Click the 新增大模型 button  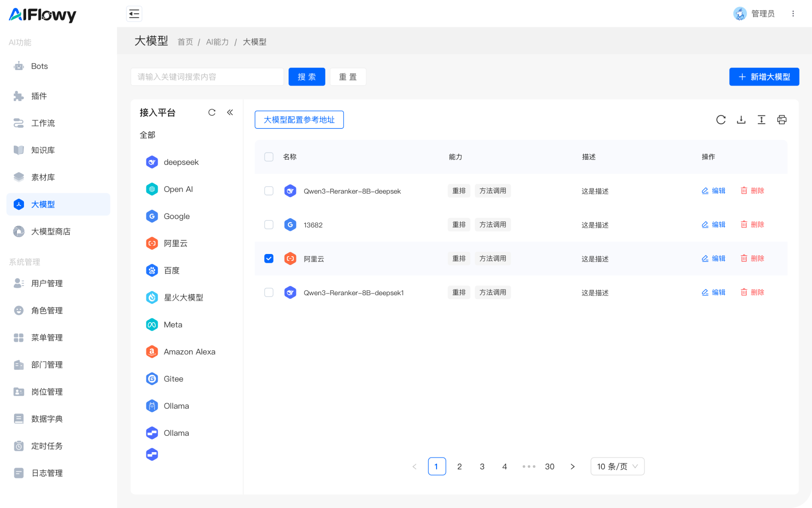[x=764, y=77]
